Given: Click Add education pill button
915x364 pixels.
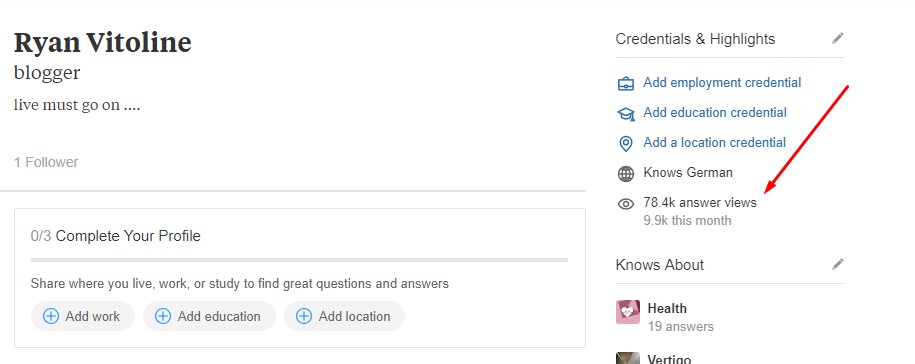Looking at the screenshot, I should [x=209, y=316].
